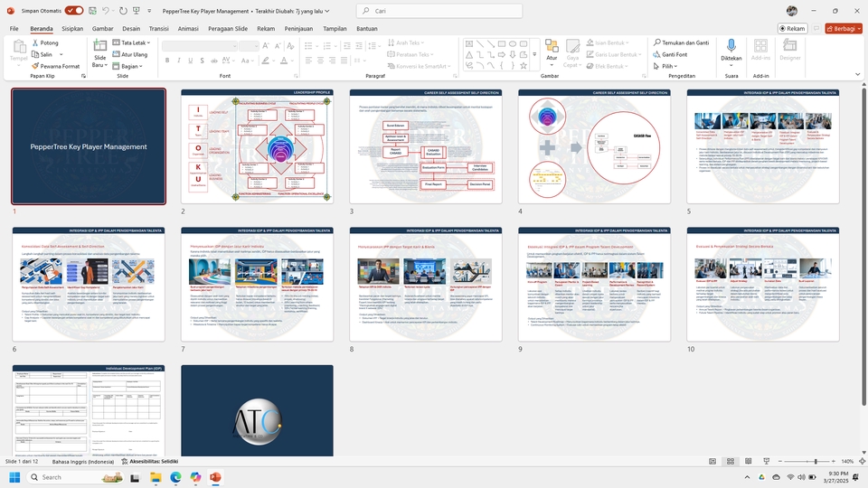Cut the selection with Potong

(45, 42)
